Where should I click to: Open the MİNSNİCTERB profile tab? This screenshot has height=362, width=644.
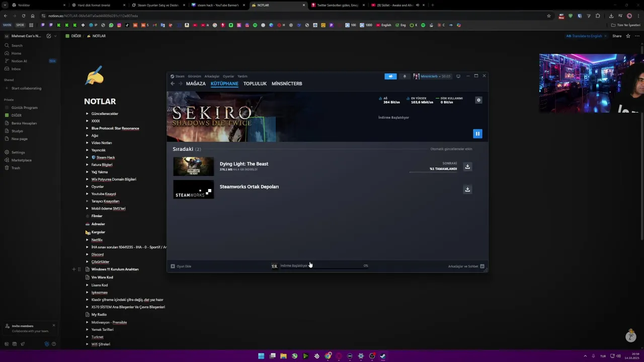point(287,83)
